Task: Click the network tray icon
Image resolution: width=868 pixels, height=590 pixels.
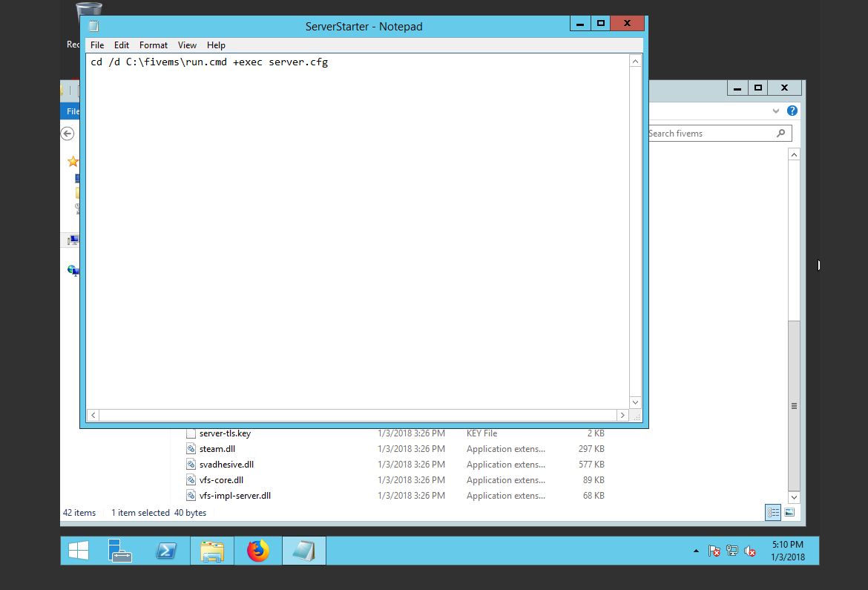Action: point(731,551)
